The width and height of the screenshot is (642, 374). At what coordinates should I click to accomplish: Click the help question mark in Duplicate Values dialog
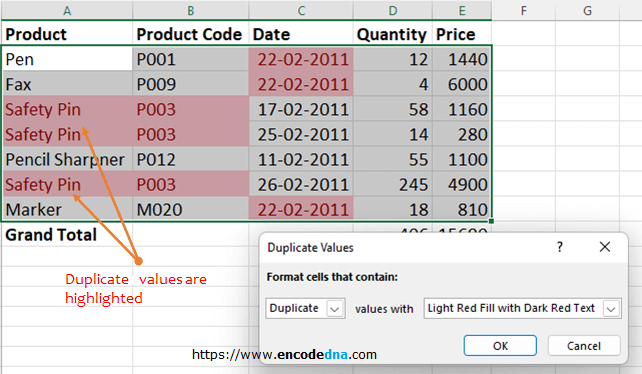coord(560,247)
